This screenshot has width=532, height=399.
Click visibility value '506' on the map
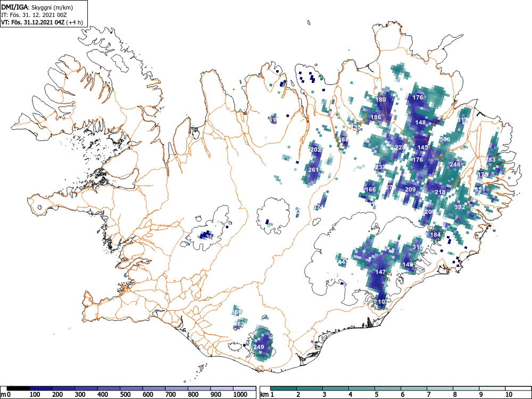tap(445, 139)
